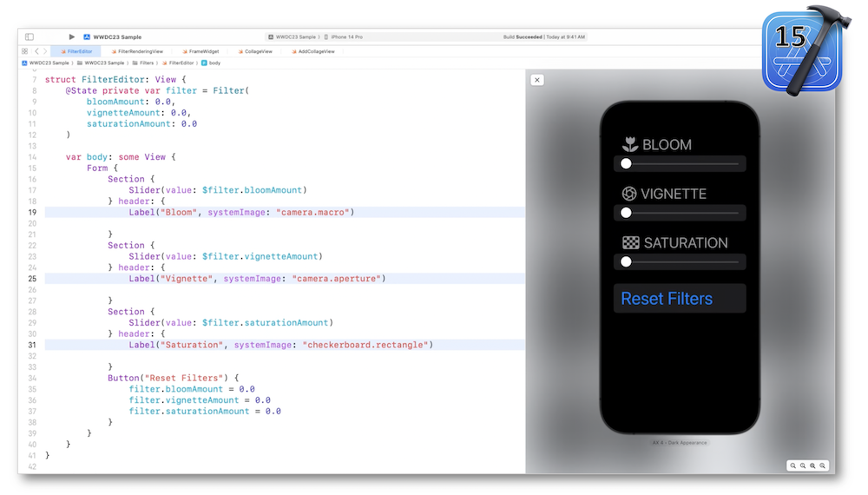Viewport: 868px width, 495px height.
Task: Toggle the navigator sidebar icon
Action: point(30,37)
